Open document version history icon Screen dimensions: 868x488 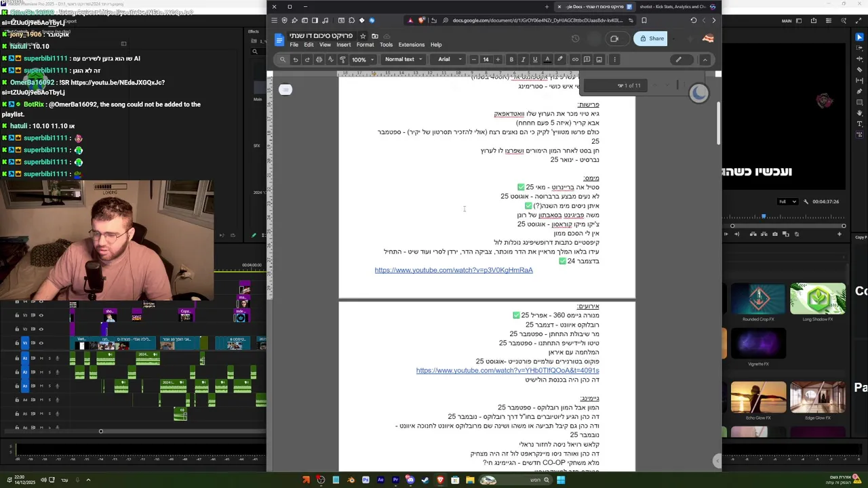[x=576, y=39]
